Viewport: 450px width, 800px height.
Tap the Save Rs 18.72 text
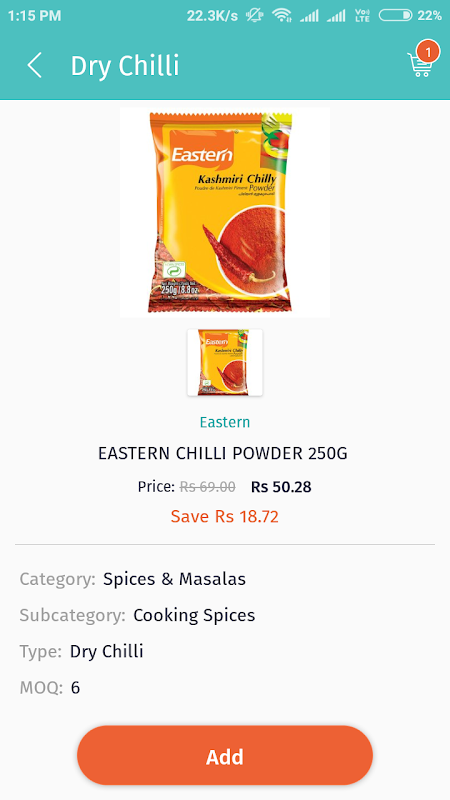(224, 516)
